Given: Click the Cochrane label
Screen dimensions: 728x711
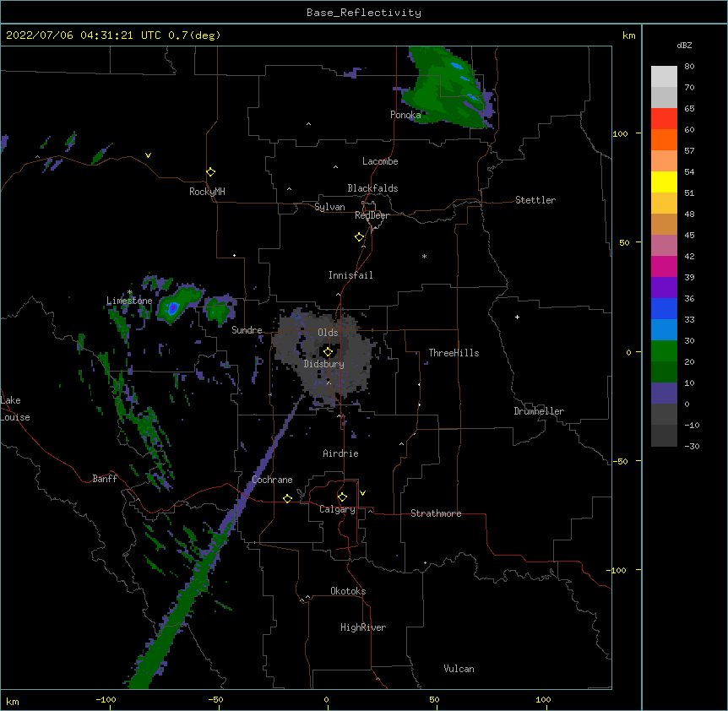Looking at the screenshot, I should (x=272, y=480).
